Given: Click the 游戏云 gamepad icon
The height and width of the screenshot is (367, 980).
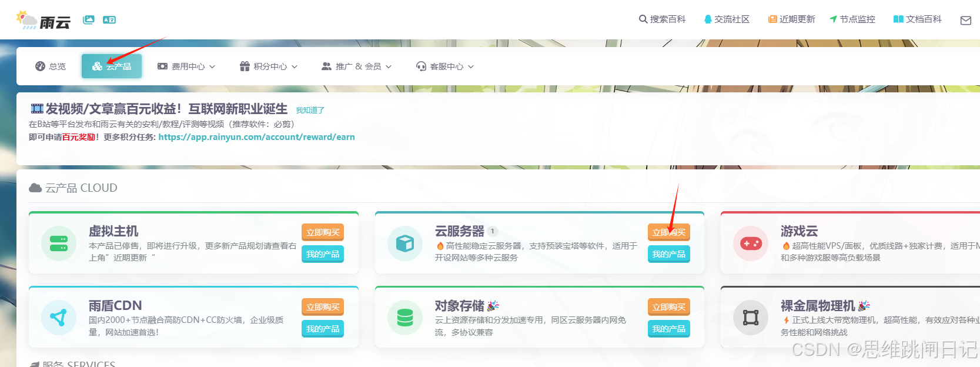Looking at the screenshot, I should [751, 243].
